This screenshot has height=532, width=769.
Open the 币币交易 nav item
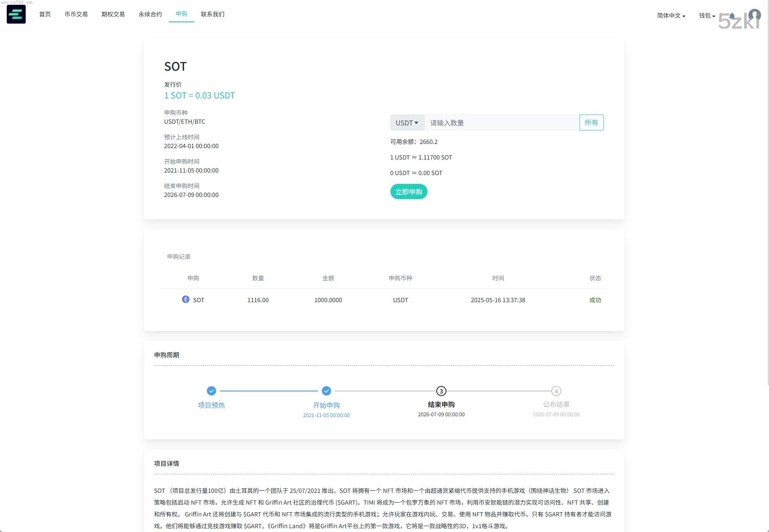[76, 14]
